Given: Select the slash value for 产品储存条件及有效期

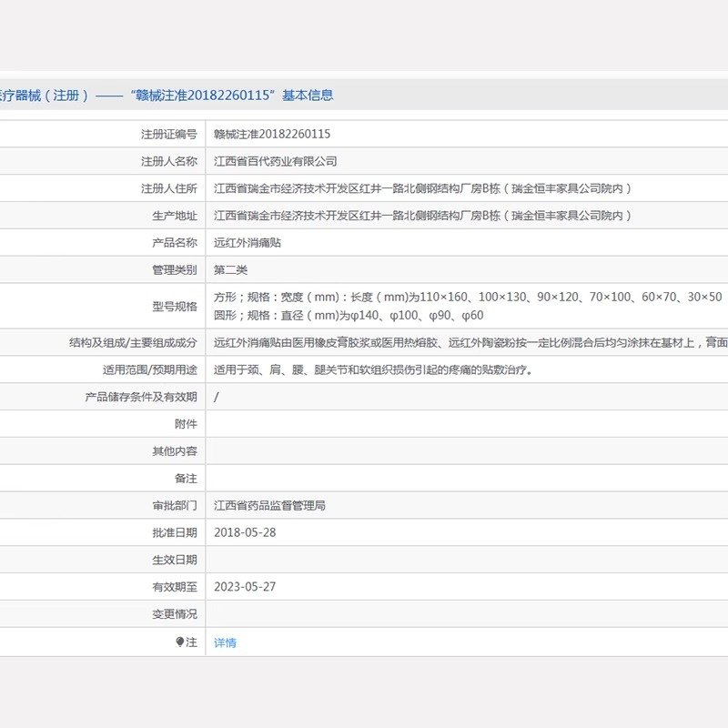Looking at the screenshot, I should pyautogui.click(x=217, y=397).
